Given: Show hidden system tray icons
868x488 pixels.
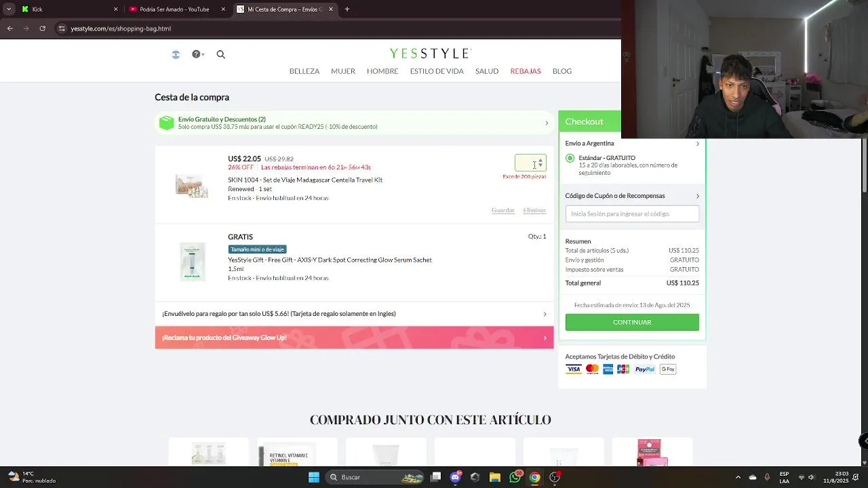Looking at the screenshot, I should pyautogui.click(x=738, y=477).
